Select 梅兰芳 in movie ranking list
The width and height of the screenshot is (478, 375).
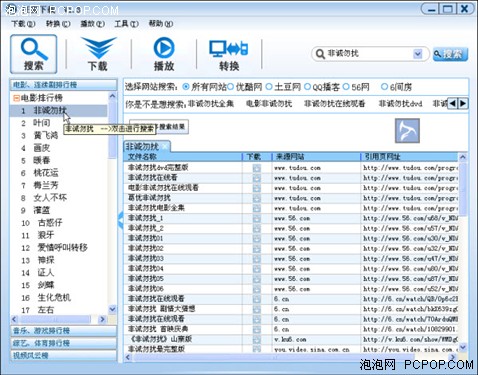click(46, 185)
